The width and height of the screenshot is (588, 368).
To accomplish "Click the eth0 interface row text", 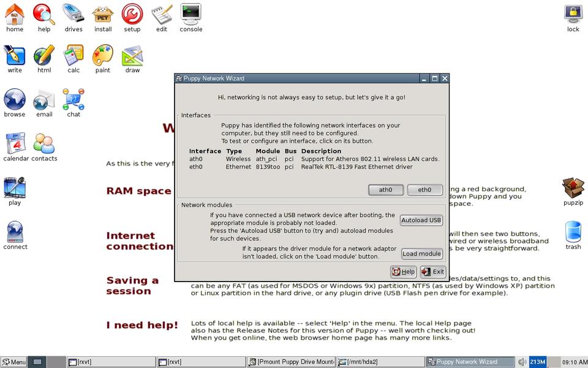I will [300, 167].
